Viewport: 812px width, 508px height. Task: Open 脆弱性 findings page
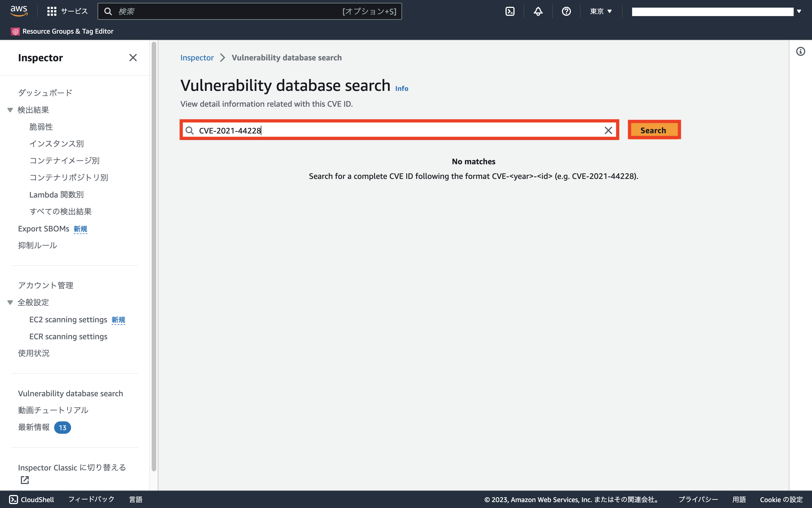pyautogui.click(x=41, y=127)
